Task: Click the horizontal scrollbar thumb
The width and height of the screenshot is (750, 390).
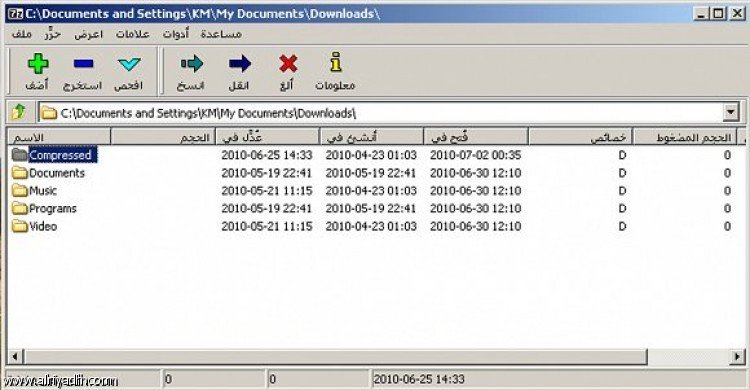Action: [336, 357]
